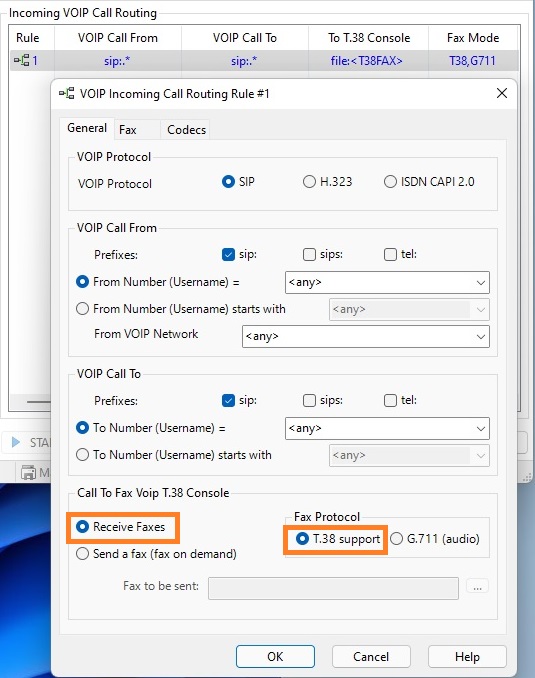Open Help for this dialog
This screenshot has height=678, width=535.
click(467, 656)
